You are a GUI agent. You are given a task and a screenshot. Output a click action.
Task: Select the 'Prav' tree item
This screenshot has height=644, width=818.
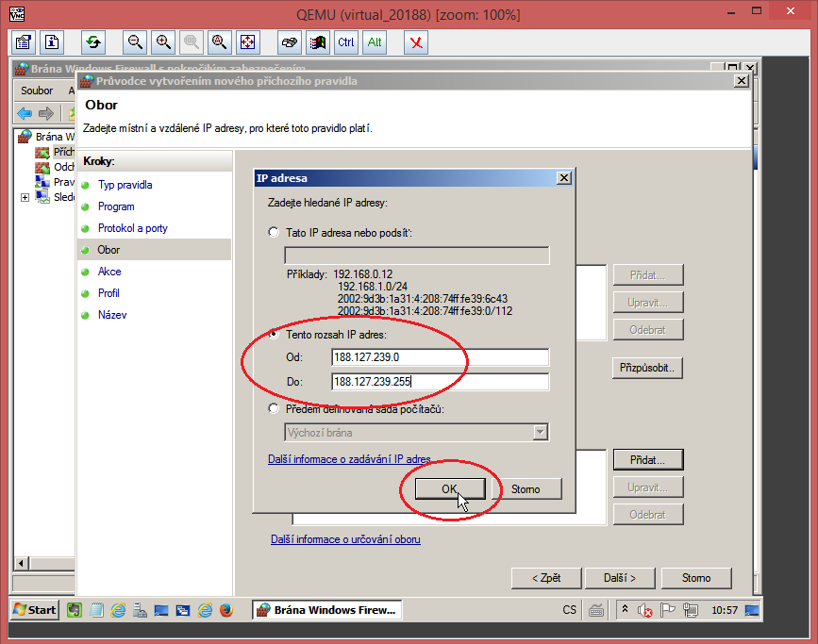coord(63,182)
